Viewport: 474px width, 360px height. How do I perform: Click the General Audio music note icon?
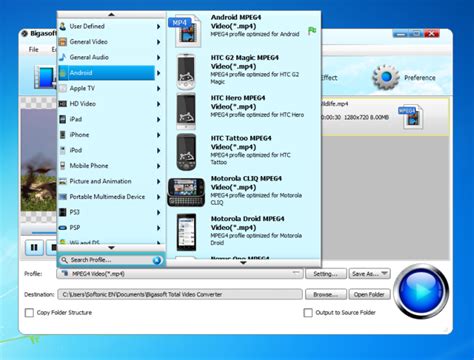[62, 57]
